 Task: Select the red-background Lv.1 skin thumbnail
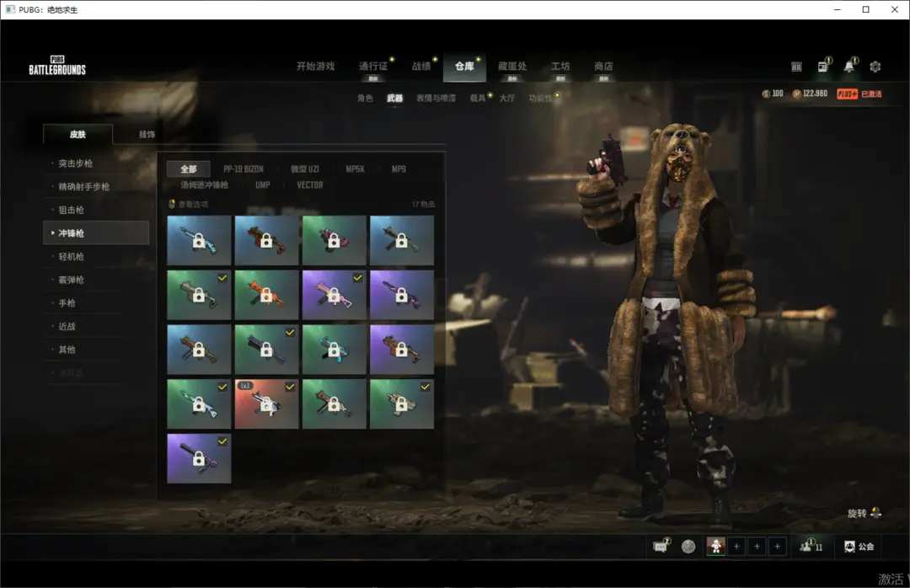point(266,404)
